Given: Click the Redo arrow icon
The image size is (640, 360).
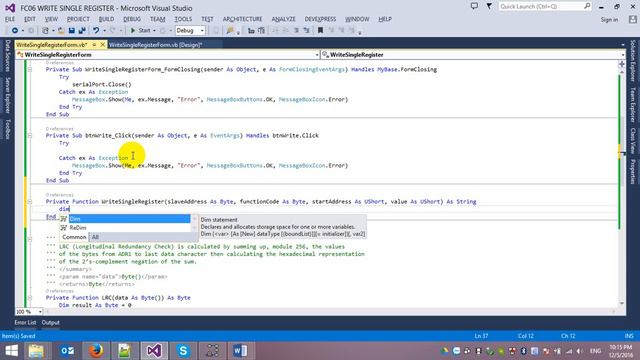Looking at the screenshot, I should [113, 31].
